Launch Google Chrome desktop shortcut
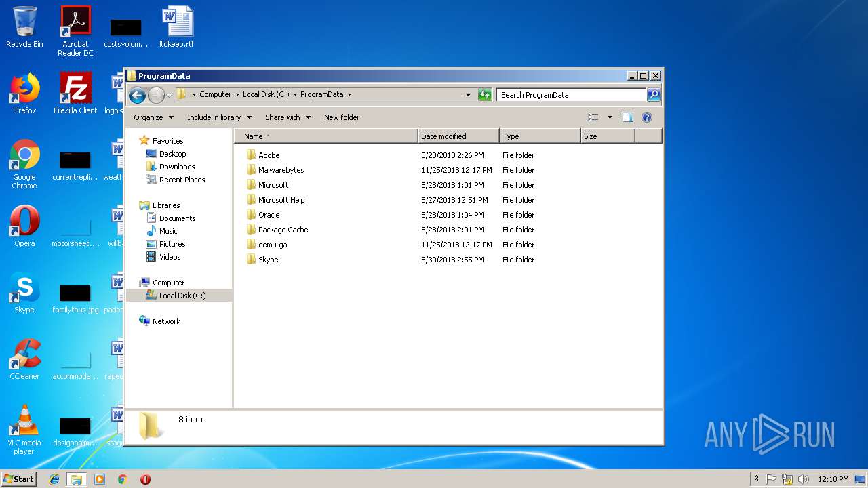Viewport: 868px width, 488px height. point(24,164)
